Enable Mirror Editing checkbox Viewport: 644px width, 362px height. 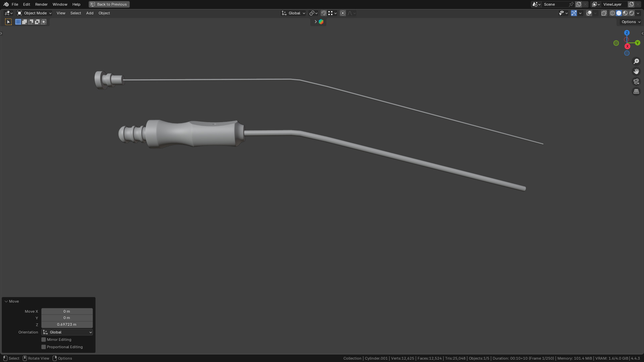point(44,340)
